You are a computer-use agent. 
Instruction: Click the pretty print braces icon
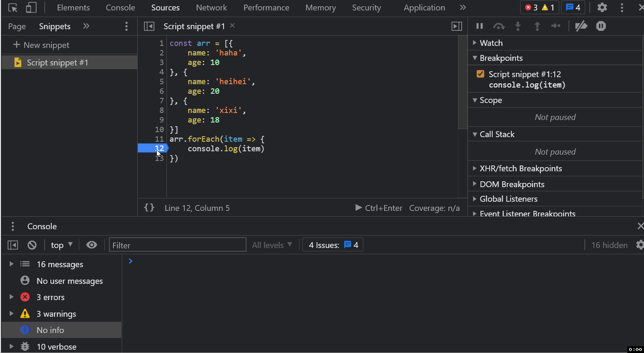[149, 208]
